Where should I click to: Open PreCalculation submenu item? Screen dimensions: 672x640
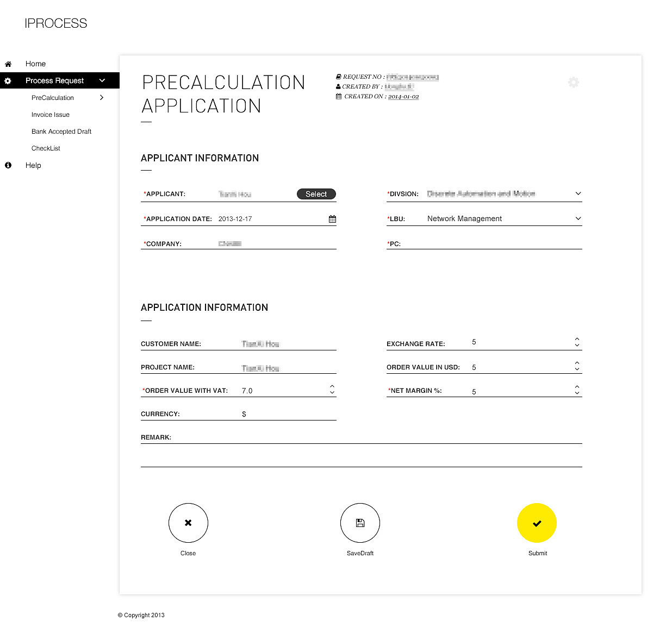pyautogui.click(x=53, y=98)
